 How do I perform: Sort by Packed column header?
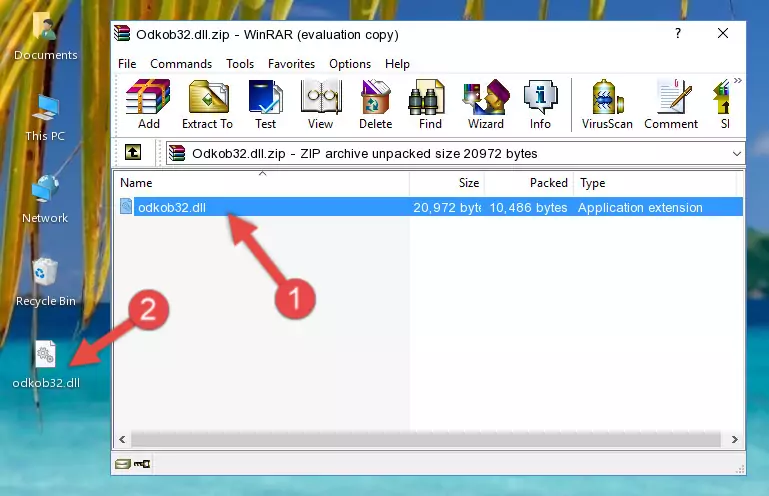pos(529,183)
